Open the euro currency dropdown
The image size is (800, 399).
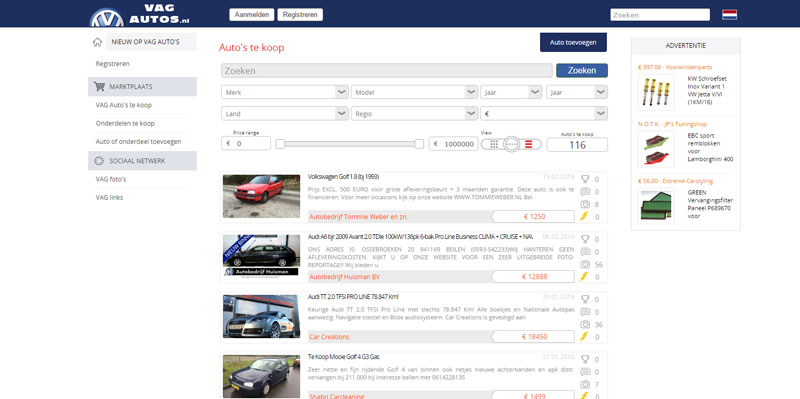point(544,114)
